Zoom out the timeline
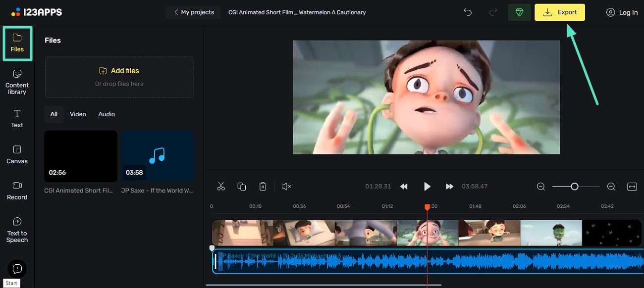Viewport: 644px width, 288px height. click(x=541, y=187)
